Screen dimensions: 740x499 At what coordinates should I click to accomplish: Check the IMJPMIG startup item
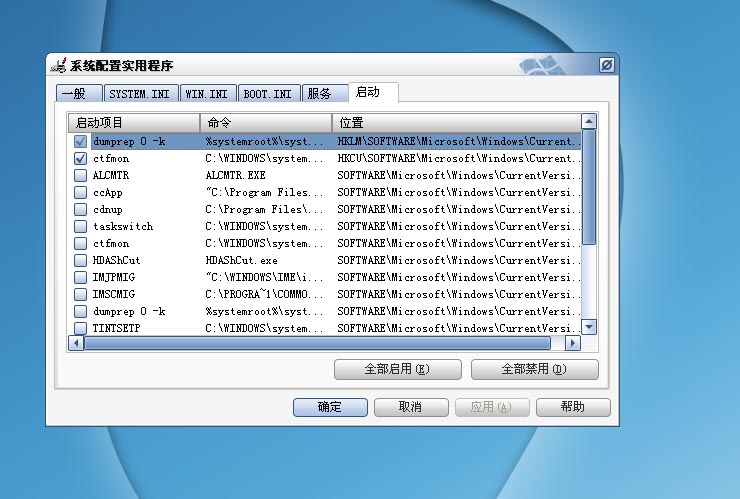coord(80,277)
